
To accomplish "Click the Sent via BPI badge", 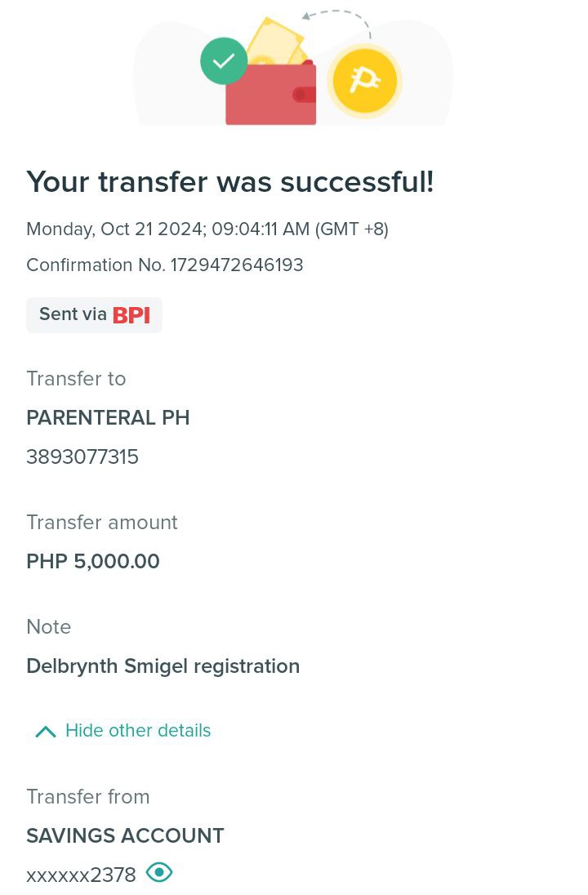I will tap(94, 315).
